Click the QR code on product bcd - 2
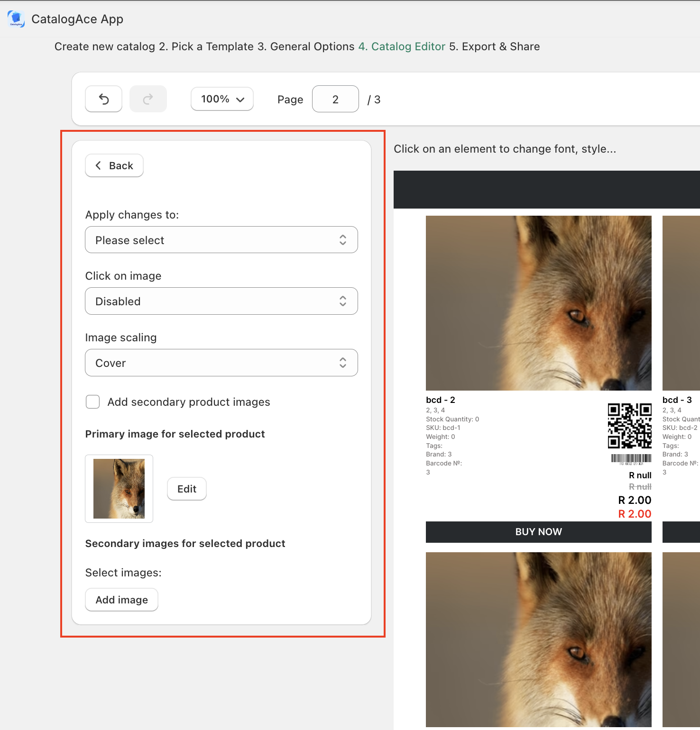Screen dimensions: 700x730 [629, 426]
